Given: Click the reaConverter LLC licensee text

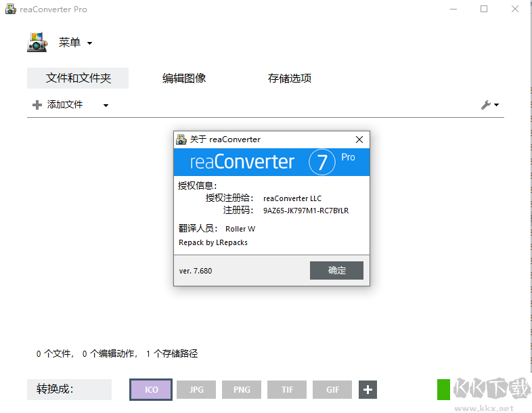Looking at the screenshot, I should 292,198.
